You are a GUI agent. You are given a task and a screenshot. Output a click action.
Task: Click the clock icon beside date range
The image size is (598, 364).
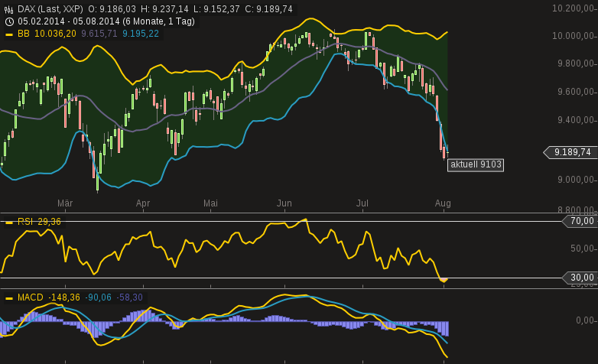(9, 21)
